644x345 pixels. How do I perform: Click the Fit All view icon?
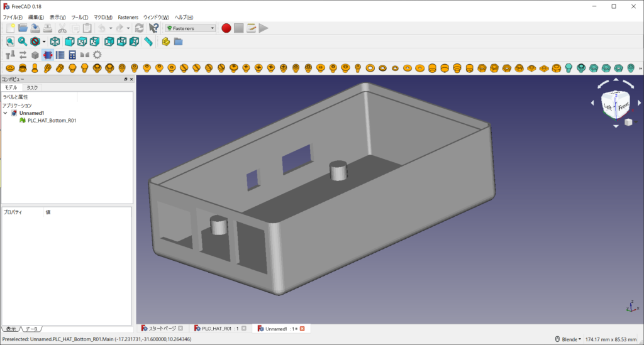[11, 41]
